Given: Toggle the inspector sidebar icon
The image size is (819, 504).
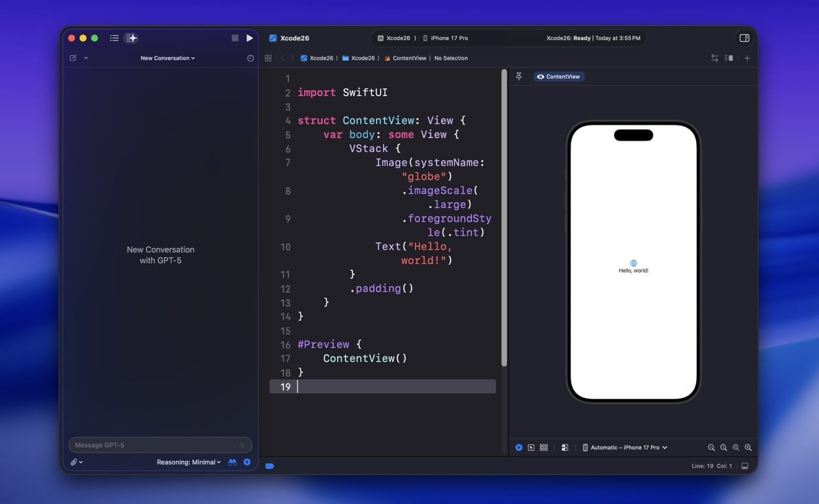Looking at the screenshot, I should [x=744, y=38].
